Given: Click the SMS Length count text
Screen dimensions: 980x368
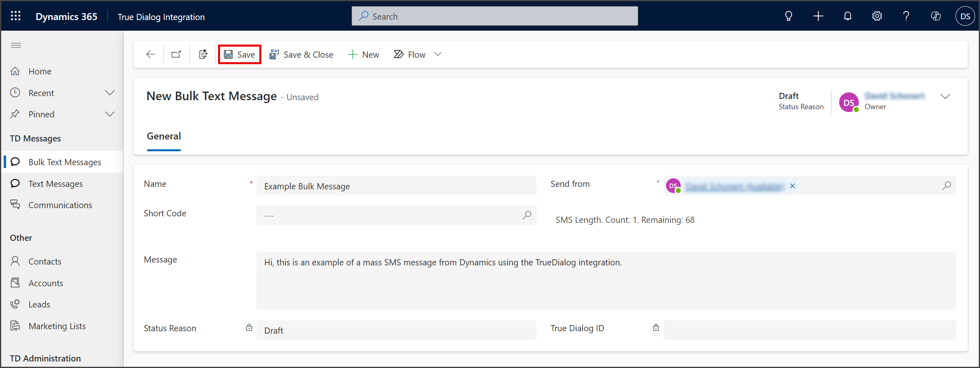Looking at the screenshot, I should (x=625, y=220).
